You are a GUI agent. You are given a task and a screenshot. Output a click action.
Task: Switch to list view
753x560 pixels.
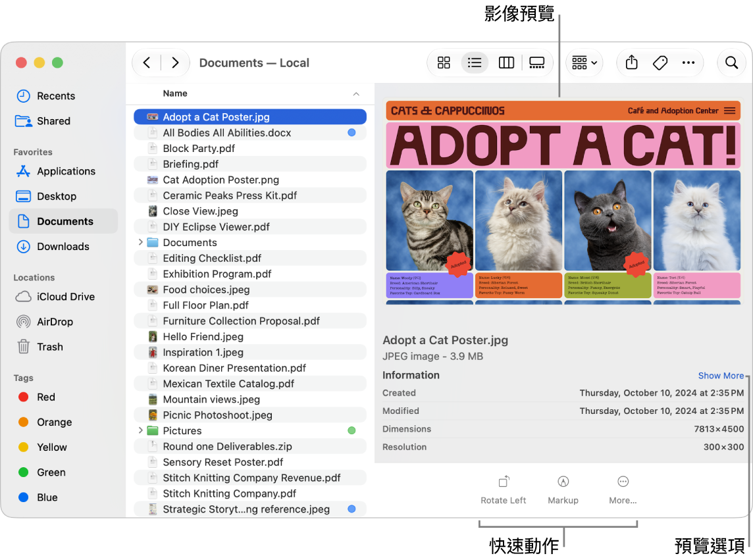(x=475, y=63)
